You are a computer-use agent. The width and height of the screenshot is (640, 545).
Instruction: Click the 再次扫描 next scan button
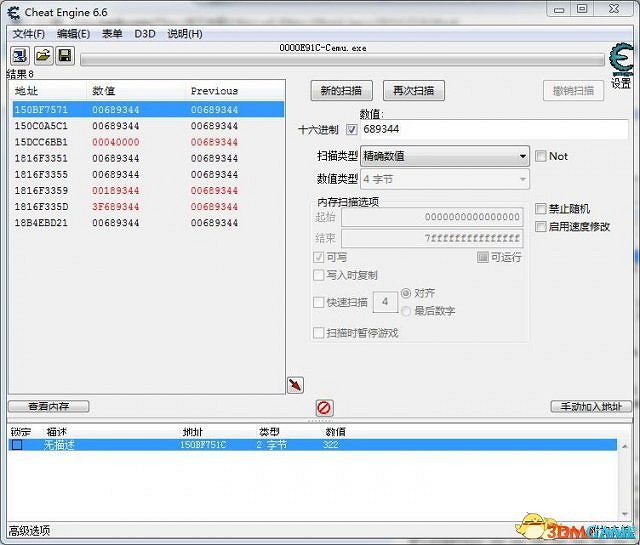(x=413, y=90)
